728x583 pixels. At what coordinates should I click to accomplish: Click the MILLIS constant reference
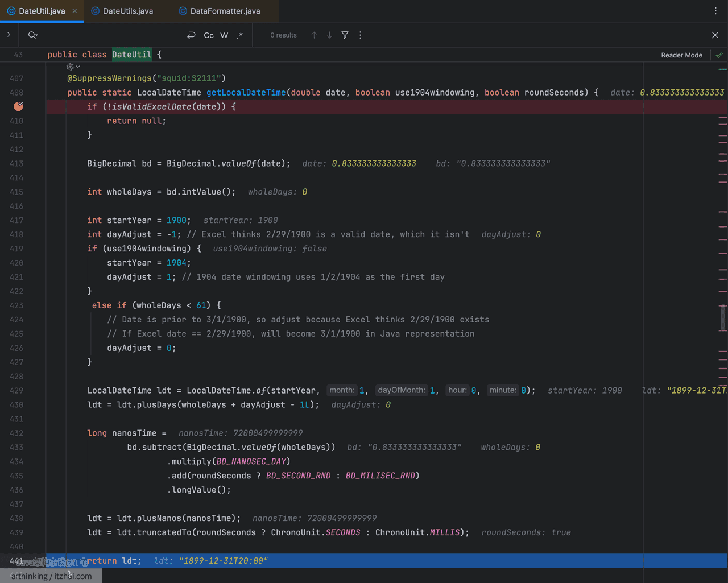445,533
